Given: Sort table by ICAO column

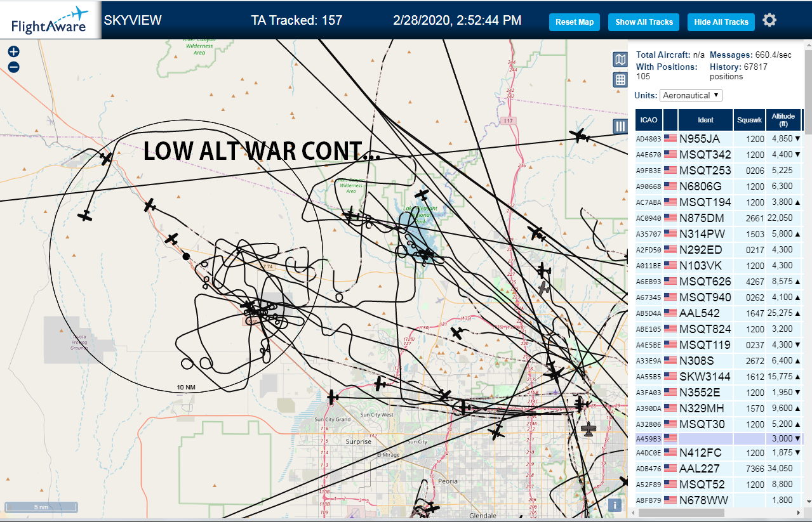Looking at the screenshot, I should [649, 120].
